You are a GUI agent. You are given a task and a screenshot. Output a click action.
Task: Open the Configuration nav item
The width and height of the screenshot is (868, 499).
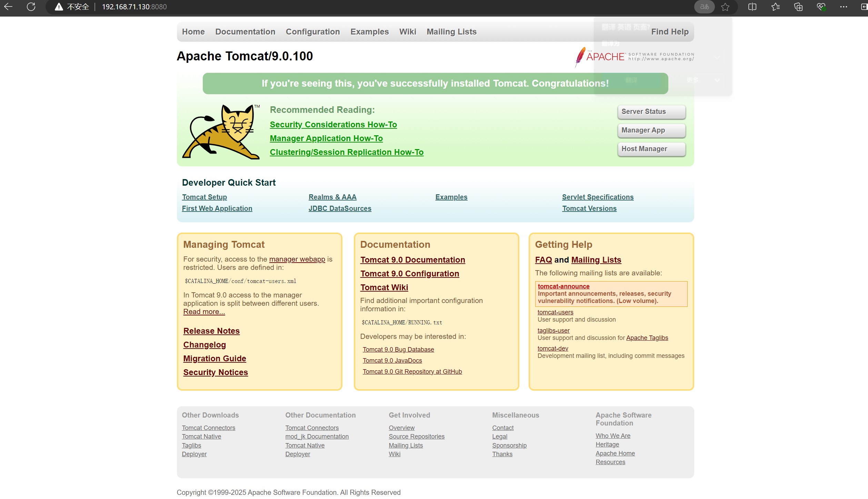312,32
